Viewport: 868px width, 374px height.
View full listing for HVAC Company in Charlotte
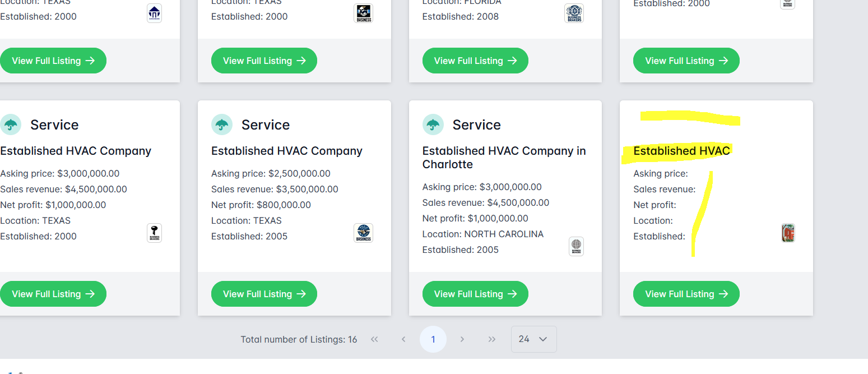[475, 294]
